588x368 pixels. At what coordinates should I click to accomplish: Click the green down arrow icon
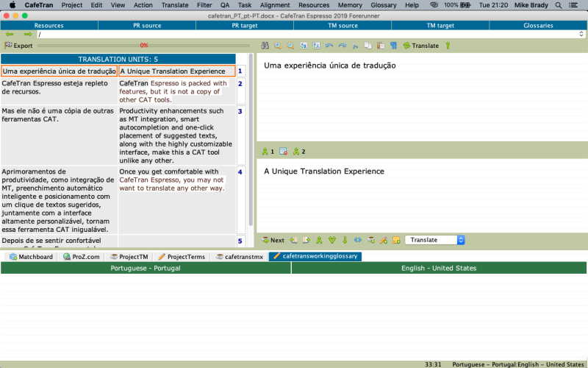coord(345,240)
